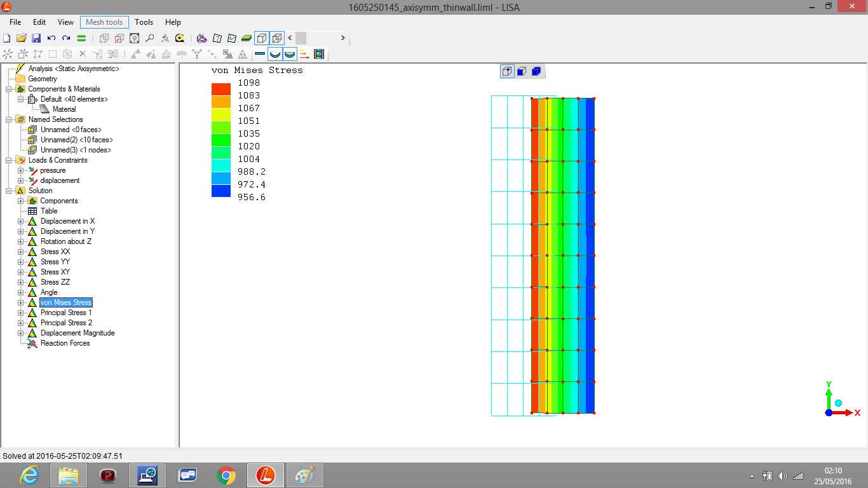Open the Mesh tools menu
Image resolution: width=868 pixels, height=488 pixels.
[104, 22]
